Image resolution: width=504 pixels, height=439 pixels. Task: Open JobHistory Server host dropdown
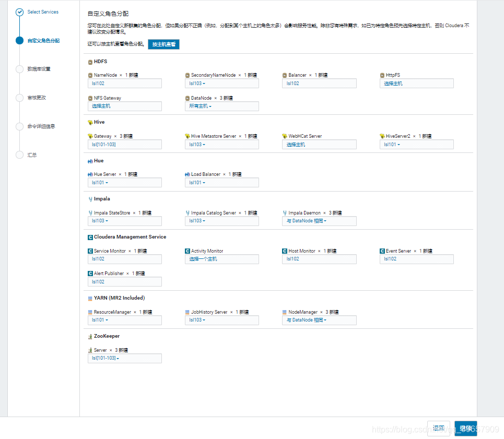pos(222,320)
